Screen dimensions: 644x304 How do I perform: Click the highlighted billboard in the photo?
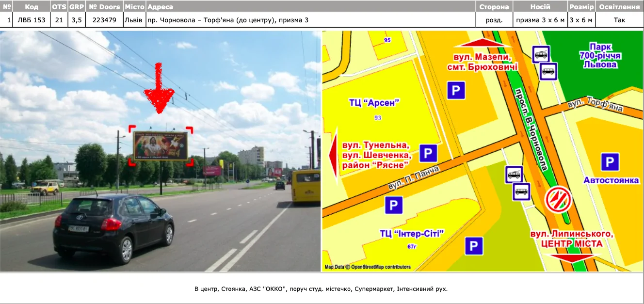160,145
